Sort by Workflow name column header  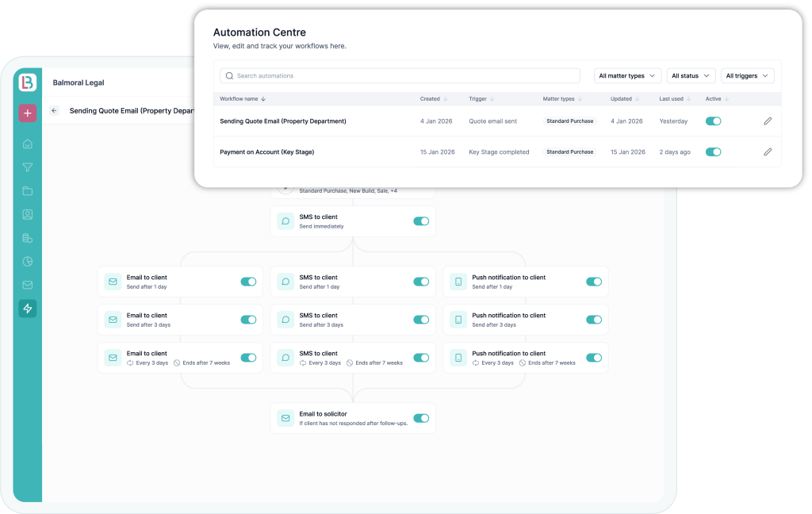[243, 99]
